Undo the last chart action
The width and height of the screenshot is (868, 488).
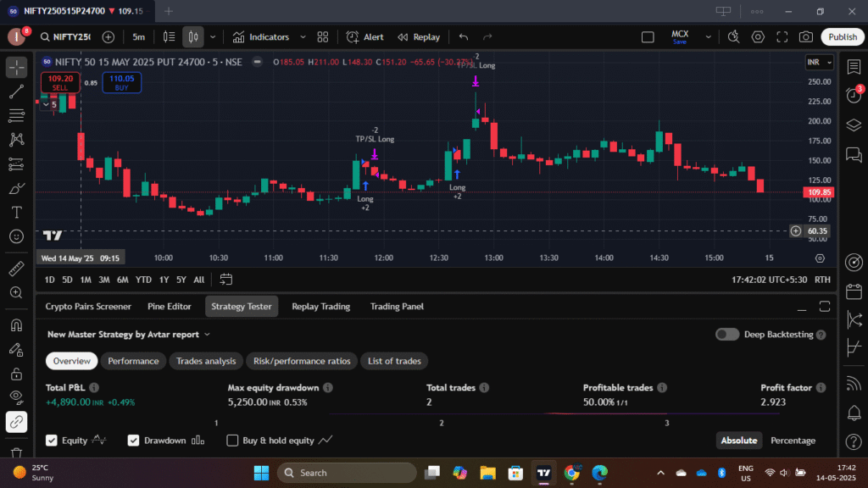click(464, 37)
